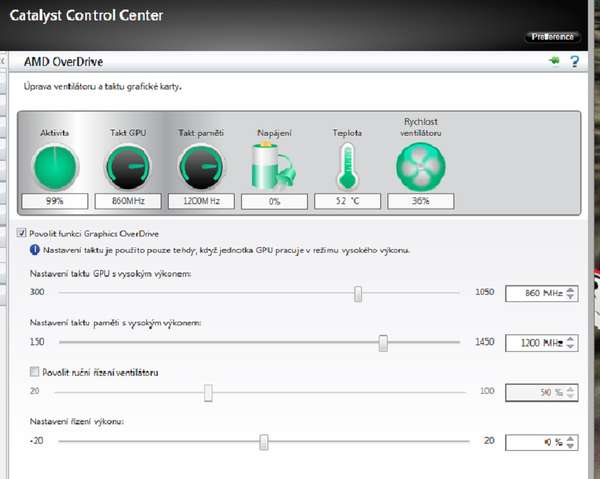Screen dimensions: 600x479
Task: Enable Povolit ruční řízení ventilátoru checkbox
Action: coord(34,371)
